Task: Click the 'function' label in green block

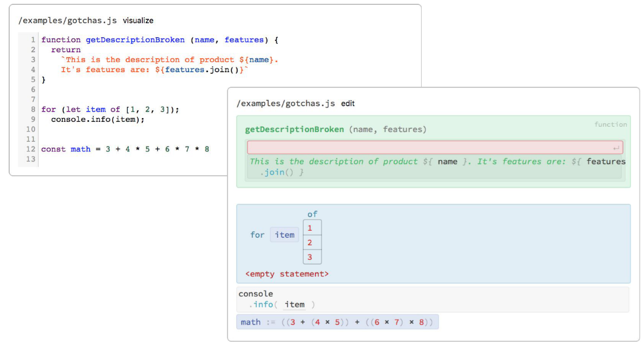Action: [611, 125]
